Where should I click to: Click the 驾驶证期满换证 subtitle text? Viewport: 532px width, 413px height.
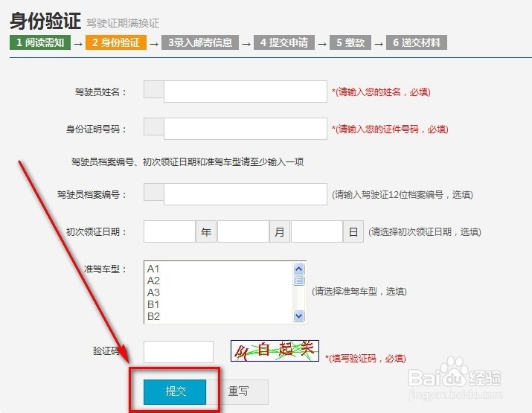click(x=123, y=23)
